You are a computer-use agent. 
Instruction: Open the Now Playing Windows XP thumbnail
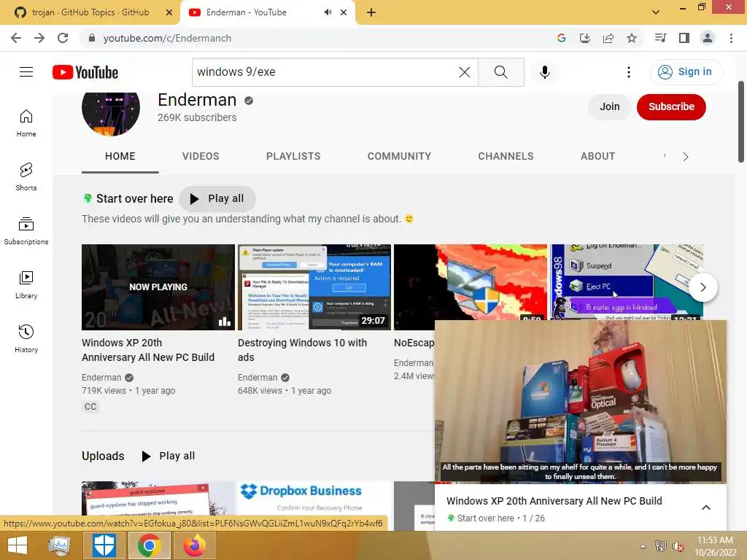tap(158, 287)
